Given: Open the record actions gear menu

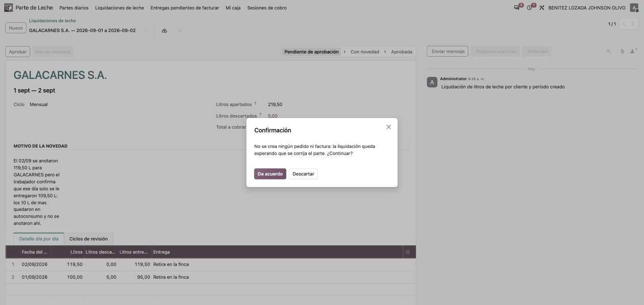Looking at the screenshot, I should tap(145, 31).
